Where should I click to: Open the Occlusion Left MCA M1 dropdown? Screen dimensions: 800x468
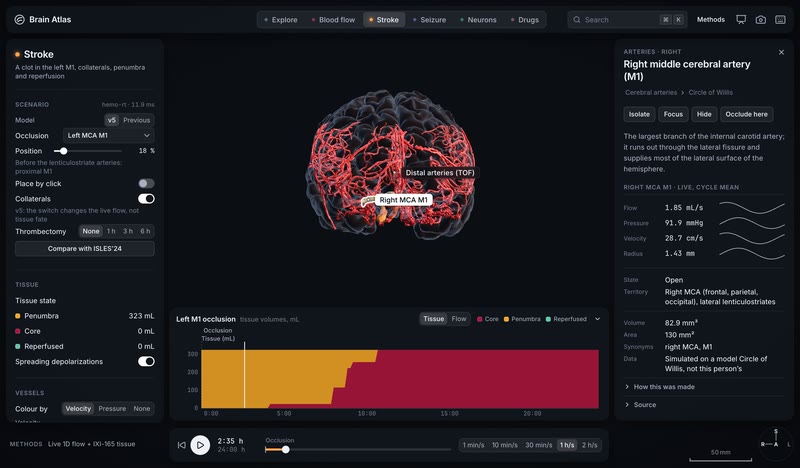[x=109, y=135]
